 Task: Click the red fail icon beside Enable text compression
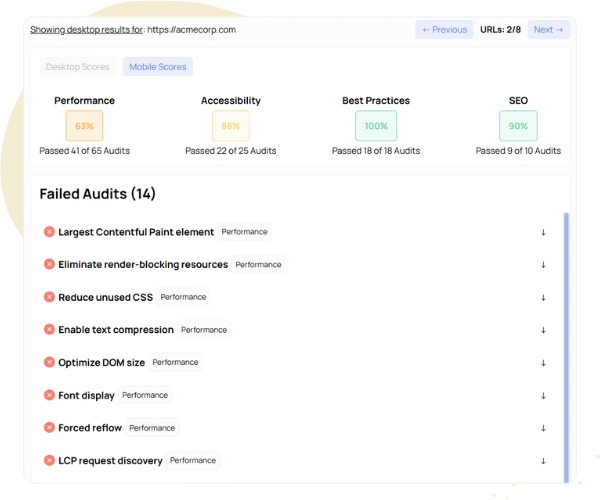[49, 329]
